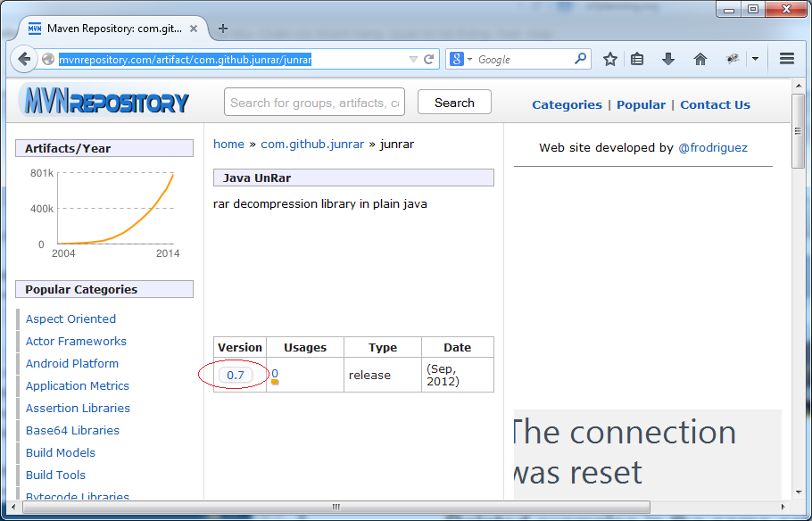Click the Artifacts/Year heading
Image resolution: width=812 pixels, height=521 pixels.
tap(104, 148)
